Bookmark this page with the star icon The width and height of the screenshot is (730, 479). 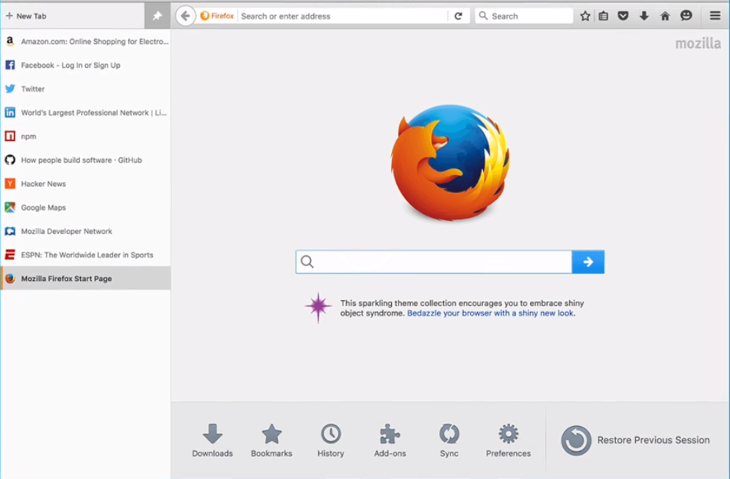(585, 16)
